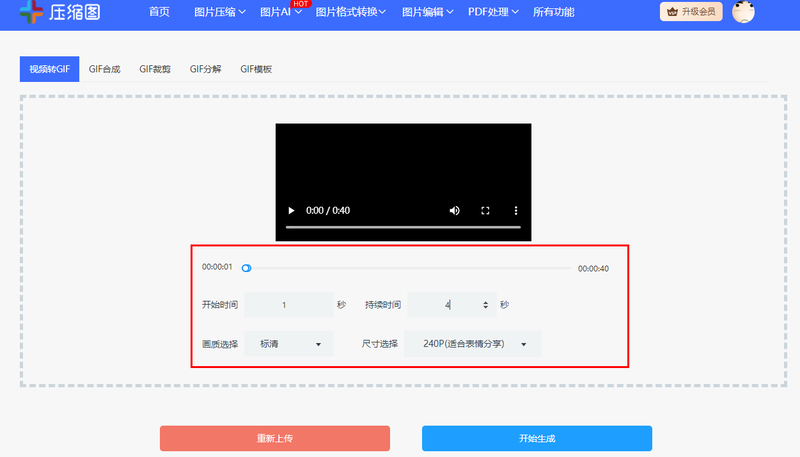
Task: Open the video player's three-dot menu
Action: [516, 211]
